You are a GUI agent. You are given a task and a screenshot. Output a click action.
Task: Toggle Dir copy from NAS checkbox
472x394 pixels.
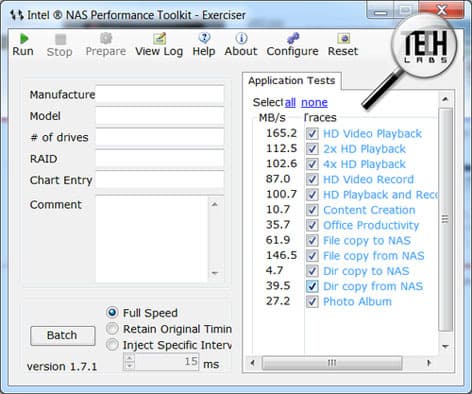[312, 286]
